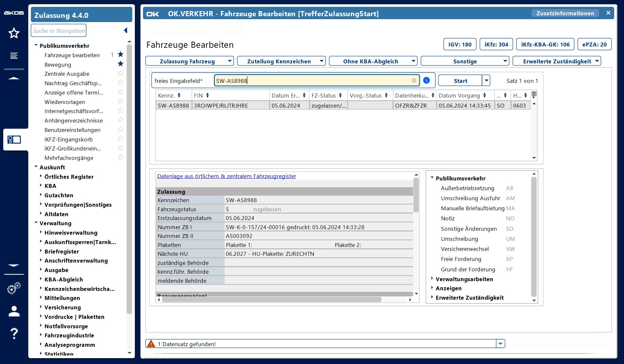Mark Zentrale Ausgabe as favorite

121,73
